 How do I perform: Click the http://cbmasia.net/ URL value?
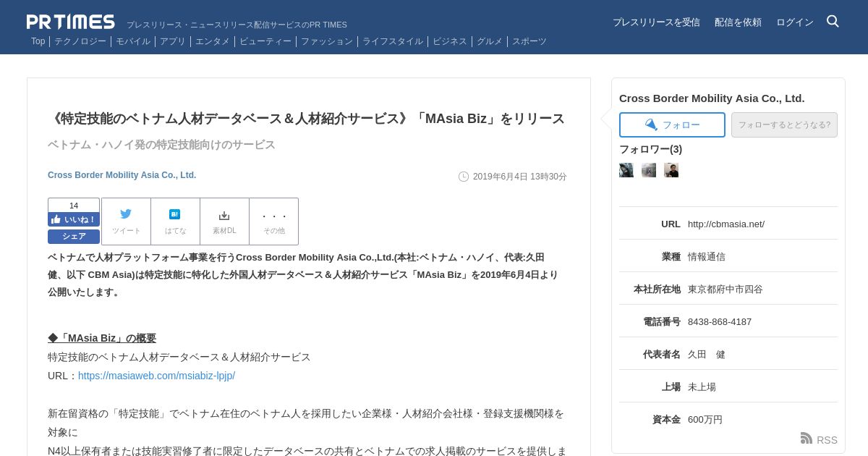tap(726, 224)
